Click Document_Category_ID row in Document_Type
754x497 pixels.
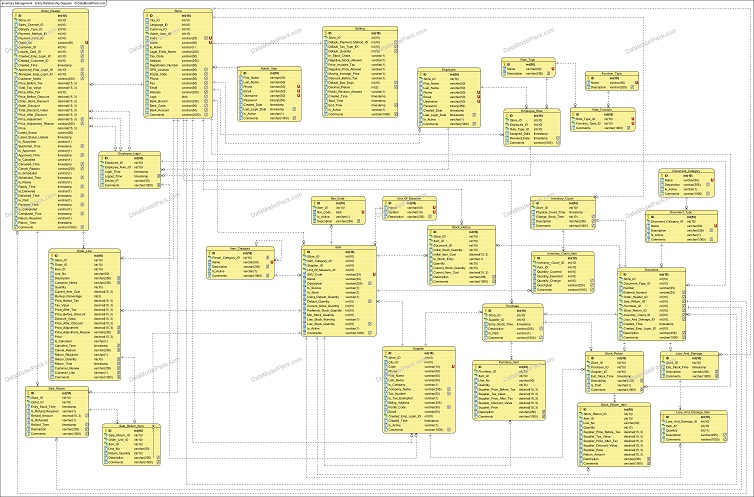click(x=681, y=222)
